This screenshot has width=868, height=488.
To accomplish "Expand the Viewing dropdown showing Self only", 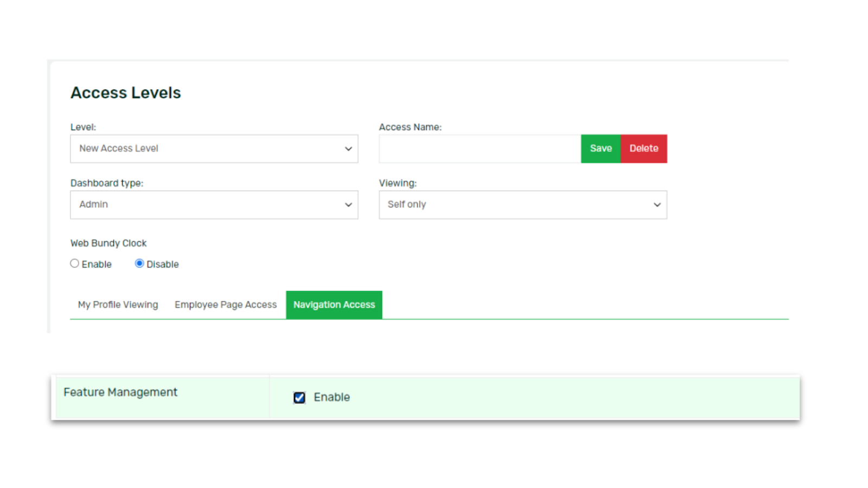I will [x=523, y=205].
